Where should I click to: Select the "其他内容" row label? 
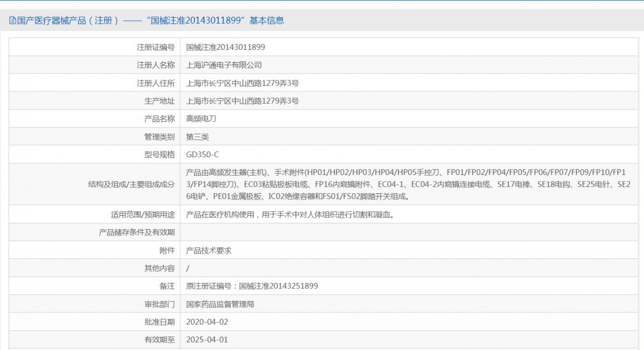(x=160, y=268)
